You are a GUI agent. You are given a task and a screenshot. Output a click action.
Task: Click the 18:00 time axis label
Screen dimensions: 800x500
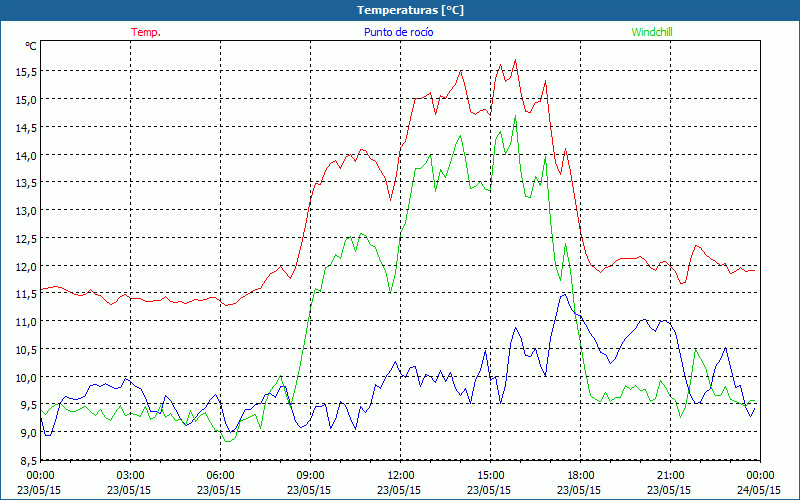[x=580, y=476]
